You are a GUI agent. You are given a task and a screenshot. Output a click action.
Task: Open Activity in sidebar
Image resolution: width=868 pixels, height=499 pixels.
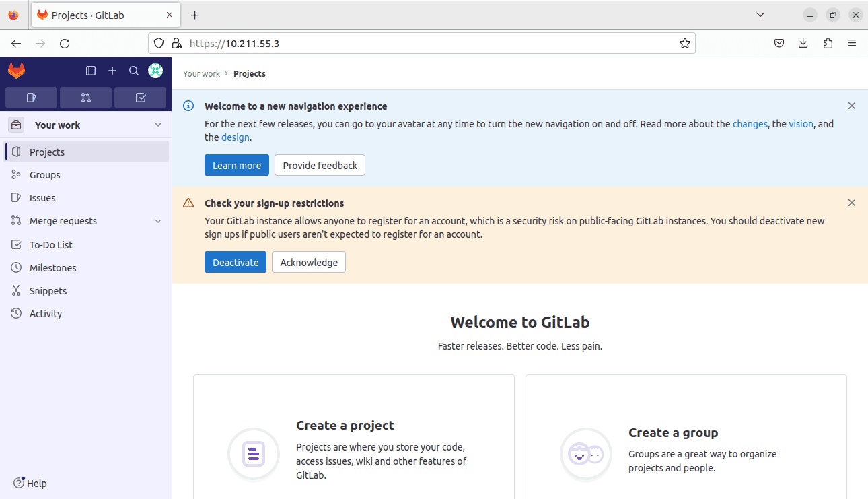pyautogui.click(x=86, y=313)
